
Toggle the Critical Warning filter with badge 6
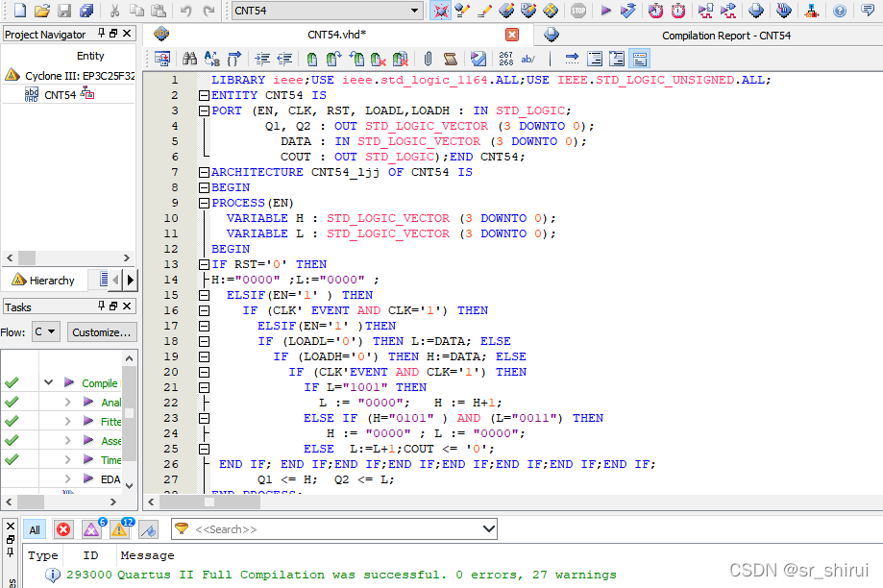(x=92, y=528)
